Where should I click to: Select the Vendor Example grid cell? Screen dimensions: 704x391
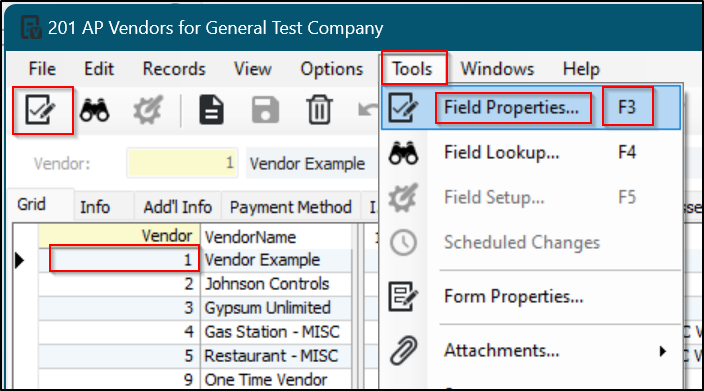tap(276, 260)
